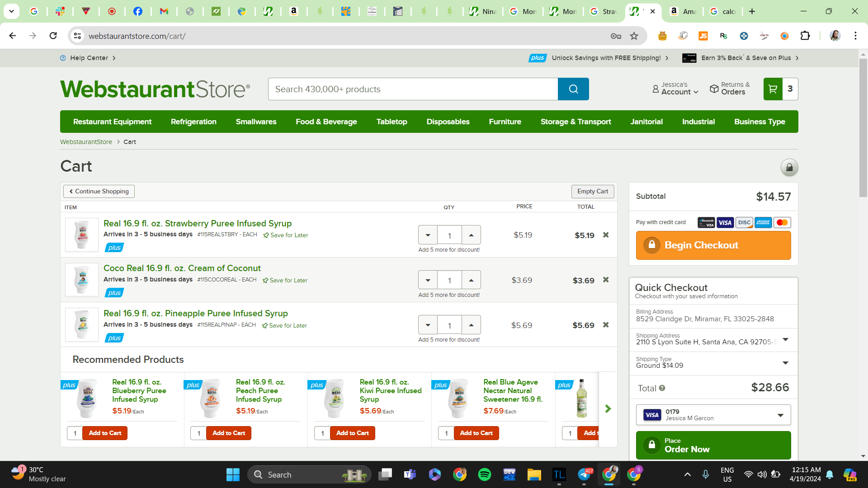Click Strawberry Puree Syrup product thumbnail
This screenshot has width=868, height=488.
click(82, 235)
